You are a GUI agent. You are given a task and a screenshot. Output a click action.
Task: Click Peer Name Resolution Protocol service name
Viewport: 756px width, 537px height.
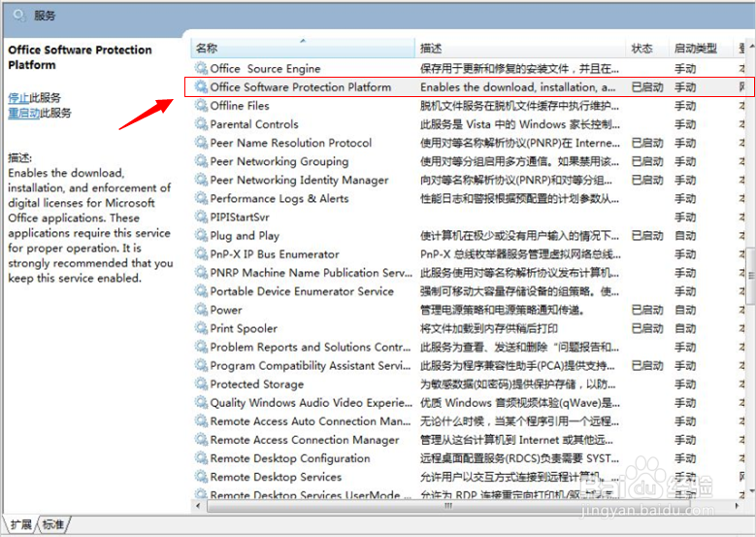pos(291,143)
